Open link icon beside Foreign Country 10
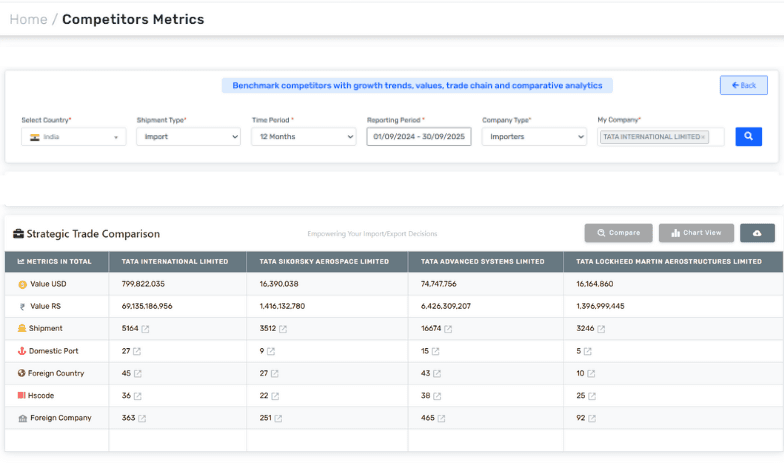The width and height of the screenshot is (784, 465). coord(591,374)
